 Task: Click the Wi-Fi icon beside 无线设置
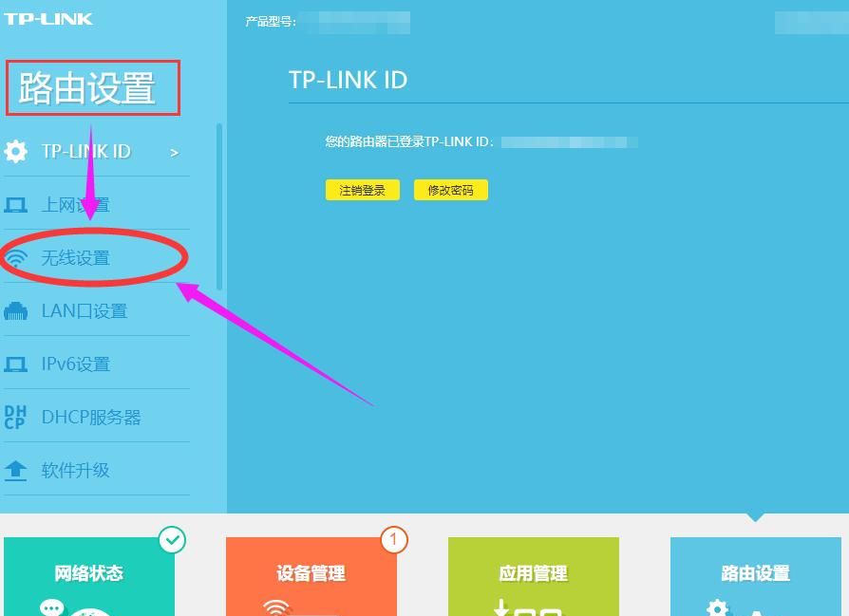click(16, 258)
